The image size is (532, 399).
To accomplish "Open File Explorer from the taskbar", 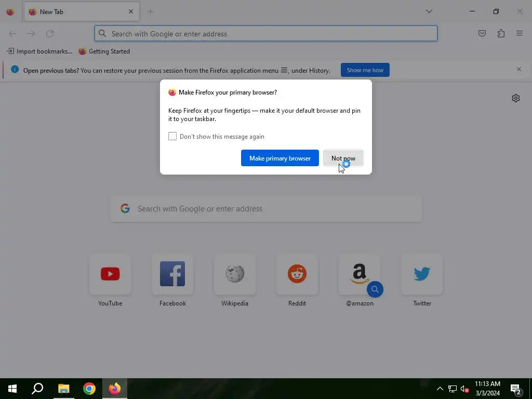I will point(63,389).
